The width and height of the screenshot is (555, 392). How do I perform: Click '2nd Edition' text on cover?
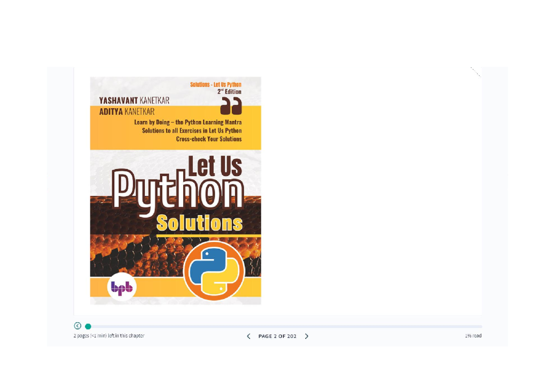coord(229,92)
